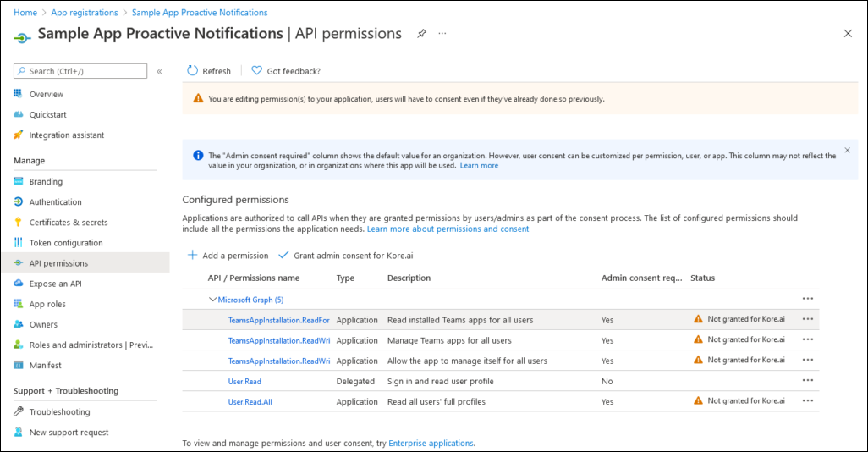Click the heart icon for feedback

tap(257, 70)
